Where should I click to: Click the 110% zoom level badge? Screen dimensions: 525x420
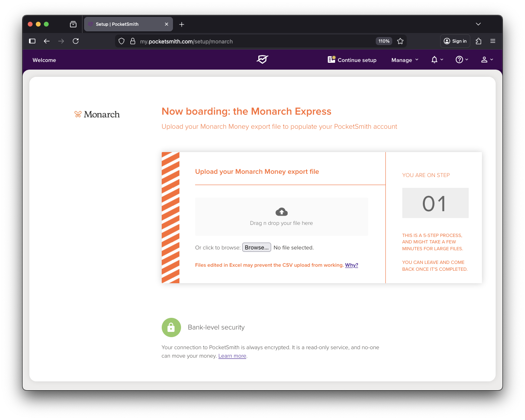(x=384, y=41)
